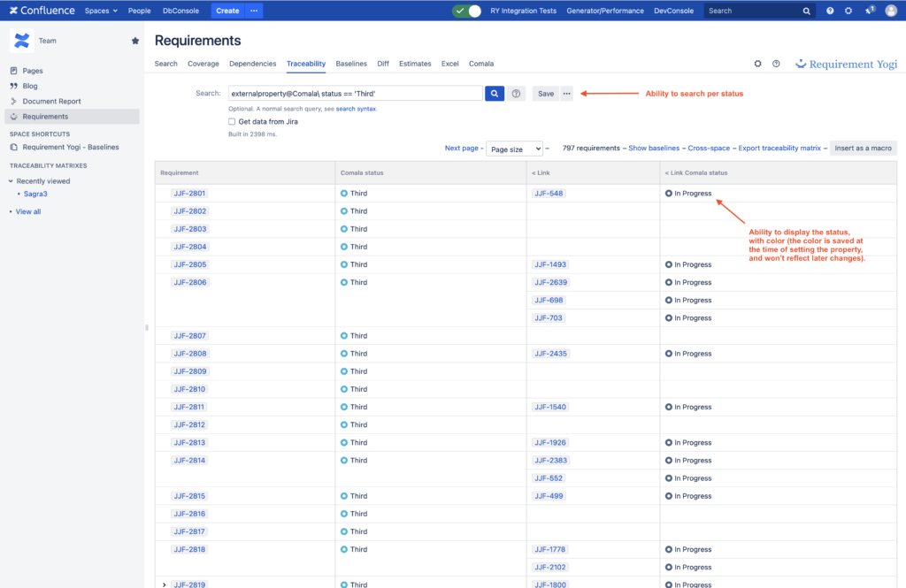The image size is (906, 588).
Task: Click the ellipsis icon next to Save
Action: click(x=566, y=92)
